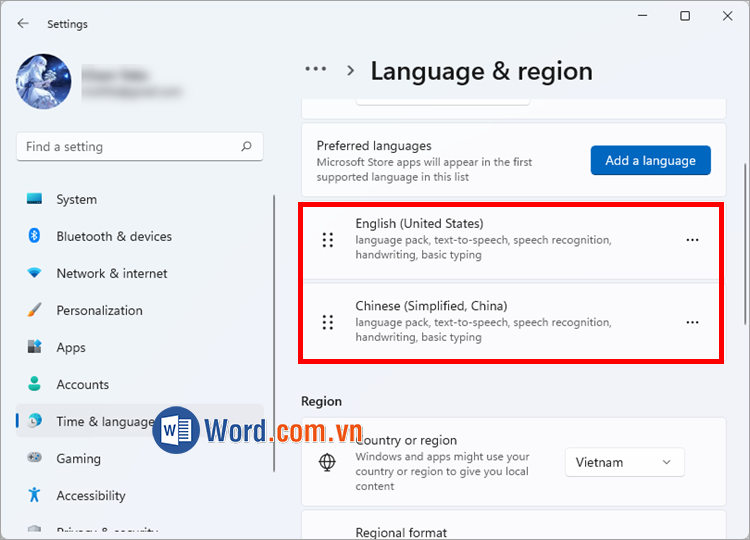Viewport: 750px width, 540px height.
Task: Click drag handle for Chinese (Simplified, China)
Action: tap(327, 322)
